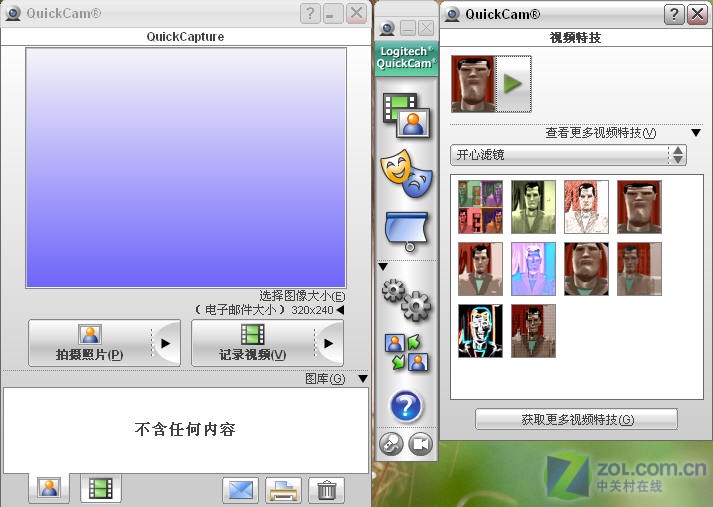Click webcam icon atop the Logitech toolbar
Viewport: 713px width, 507px height.
[387, 29]
